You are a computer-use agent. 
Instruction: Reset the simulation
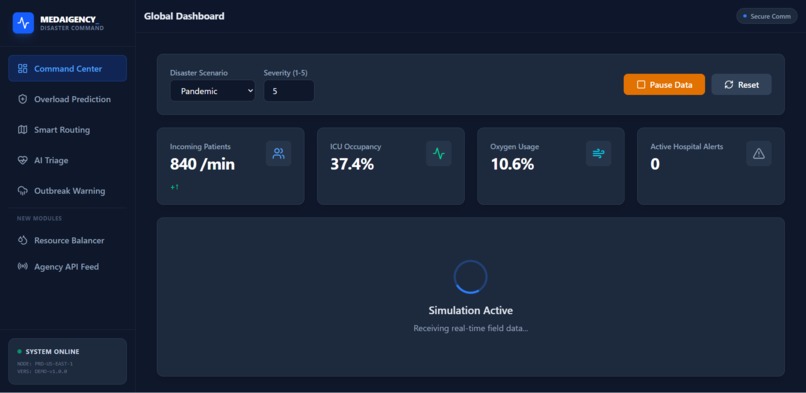click(741, 85)
